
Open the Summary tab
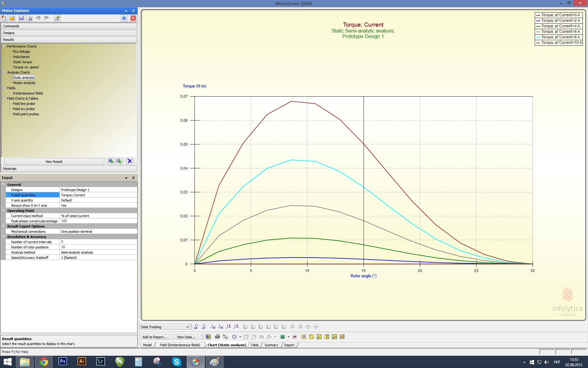[x=271, y=345]
